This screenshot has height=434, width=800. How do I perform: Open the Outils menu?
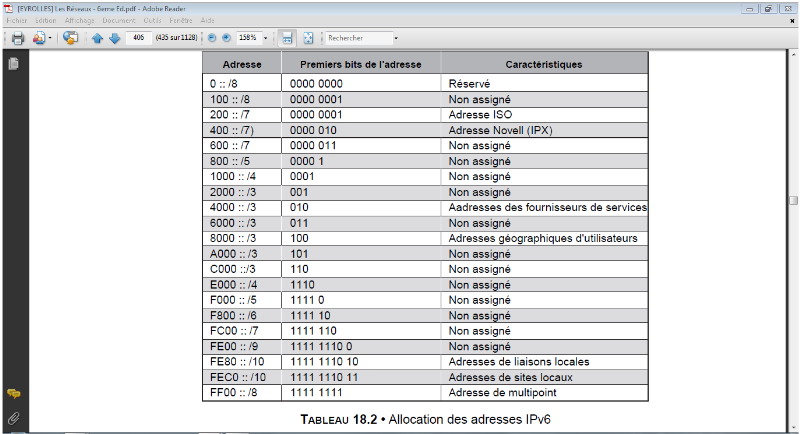point(151,20)
